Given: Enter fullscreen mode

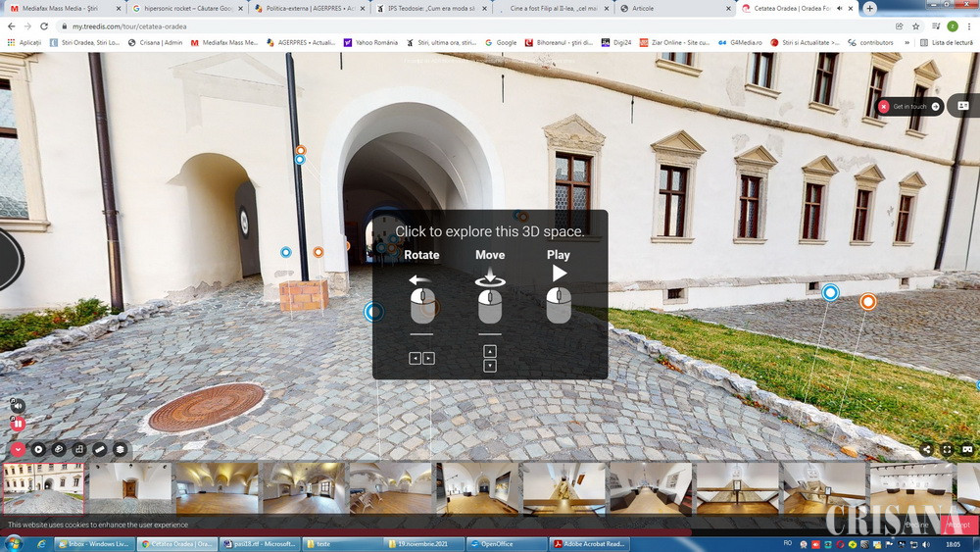Looking at the screenshot, I should [x=948, y=450].
